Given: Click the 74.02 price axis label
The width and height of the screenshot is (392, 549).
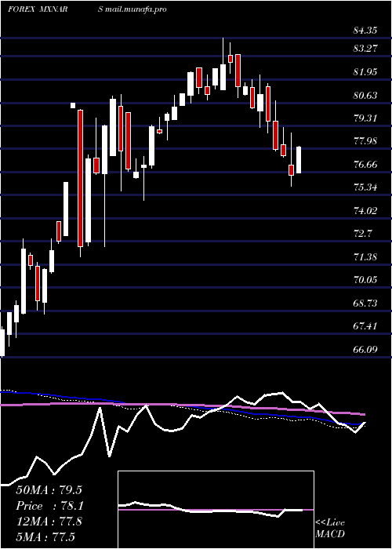Looking at the screenshot, I should pyautogui.click(x=365, y=210).
